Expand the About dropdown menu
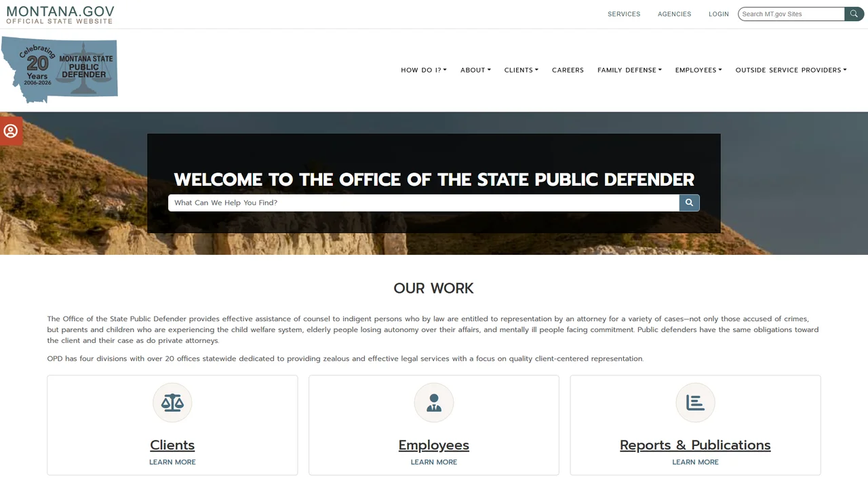Image resolution: width=868 pixels, height=488 pixels. click(x=475, y=70)
